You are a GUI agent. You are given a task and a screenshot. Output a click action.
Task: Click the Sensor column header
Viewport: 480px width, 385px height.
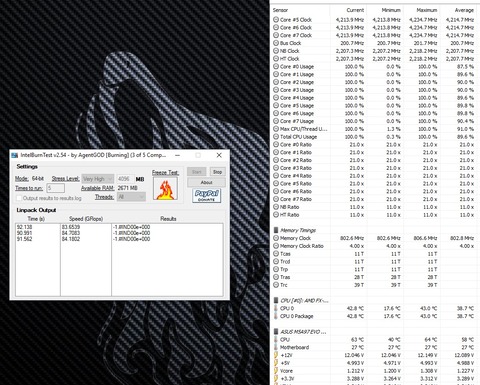point(280,10)
